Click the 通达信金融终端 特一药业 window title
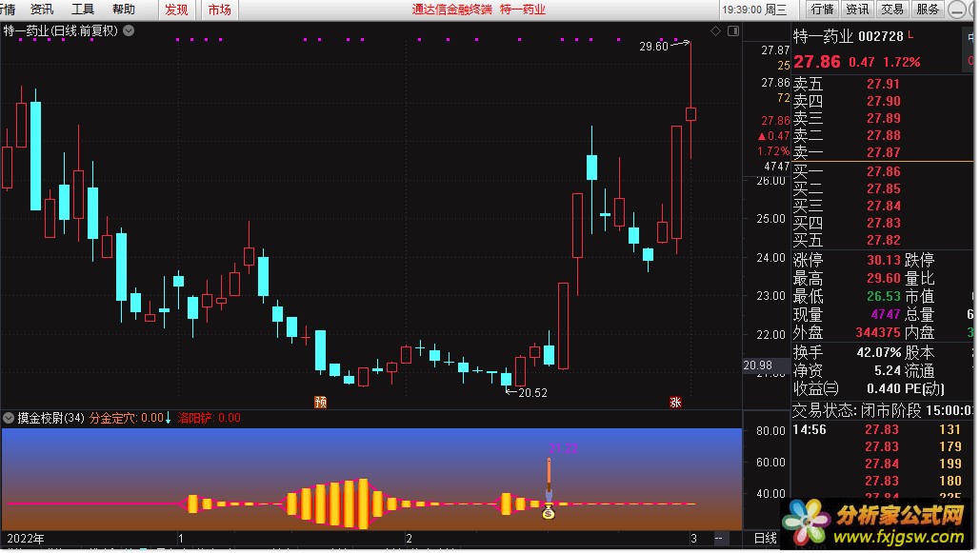The width and height of the screenshot is (980, 553). [x=479, y=10]
